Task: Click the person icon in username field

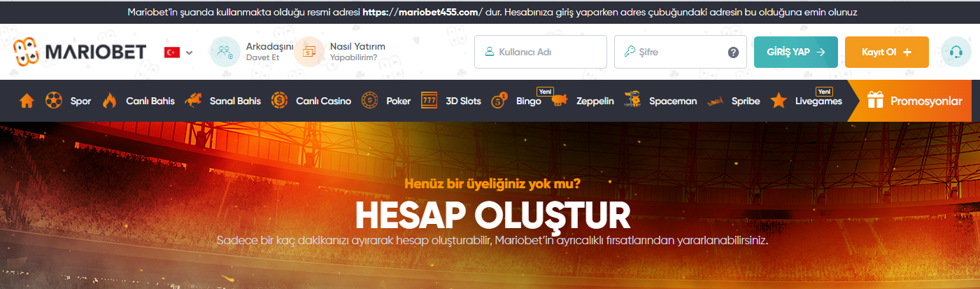Action: (x=490, y=52)
